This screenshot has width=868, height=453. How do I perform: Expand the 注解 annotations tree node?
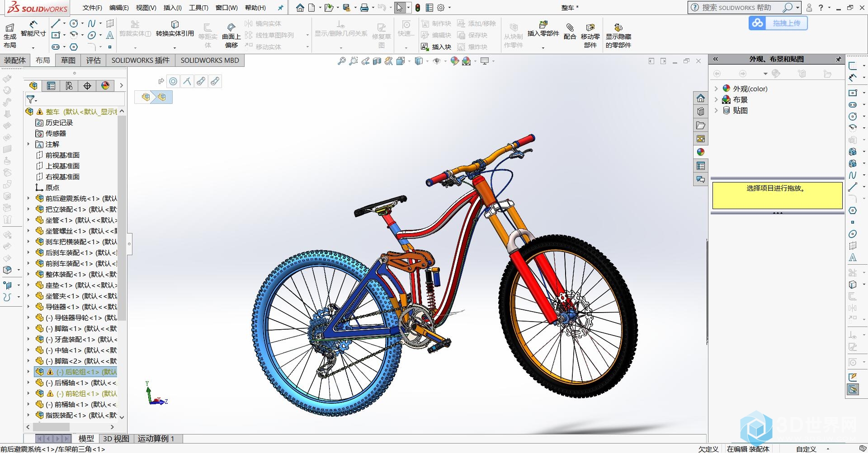coord(28,144)
